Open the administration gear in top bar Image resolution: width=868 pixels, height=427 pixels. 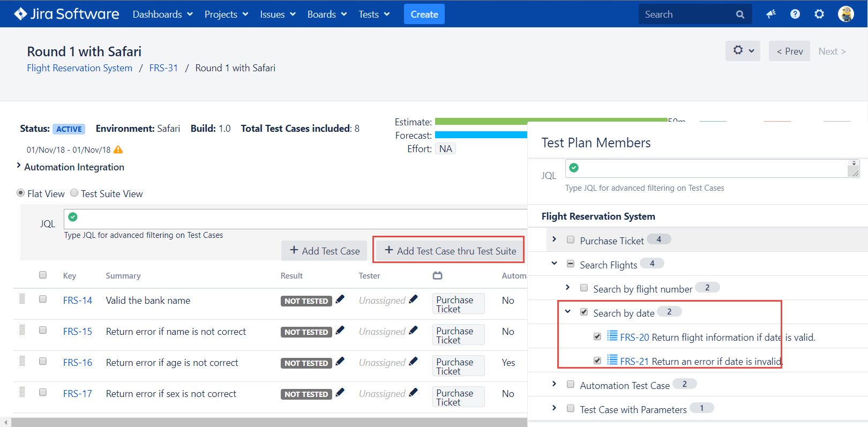819,14
